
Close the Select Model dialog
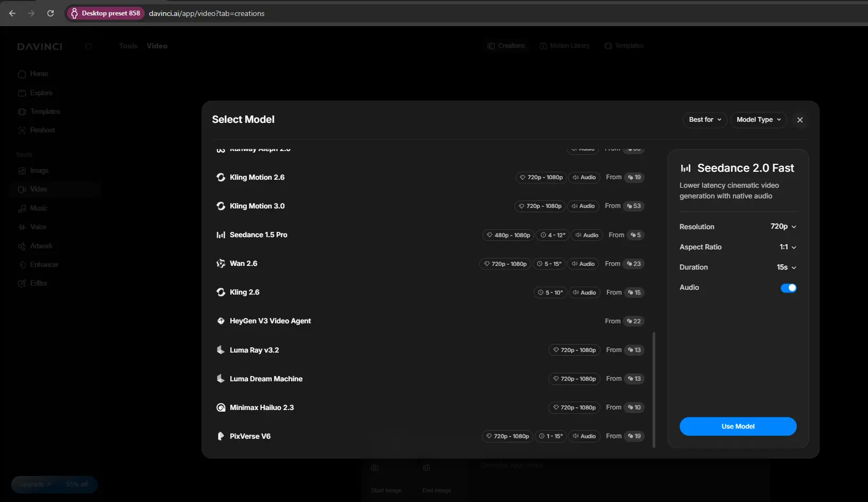[800, 120]
